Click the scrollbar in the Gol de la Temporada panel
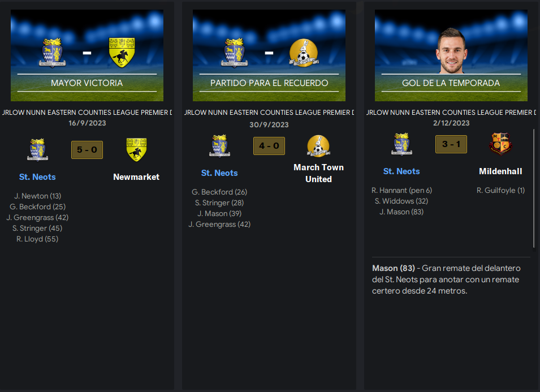The width and height of the screenshot is (540, 392). [x=534, y=188]
